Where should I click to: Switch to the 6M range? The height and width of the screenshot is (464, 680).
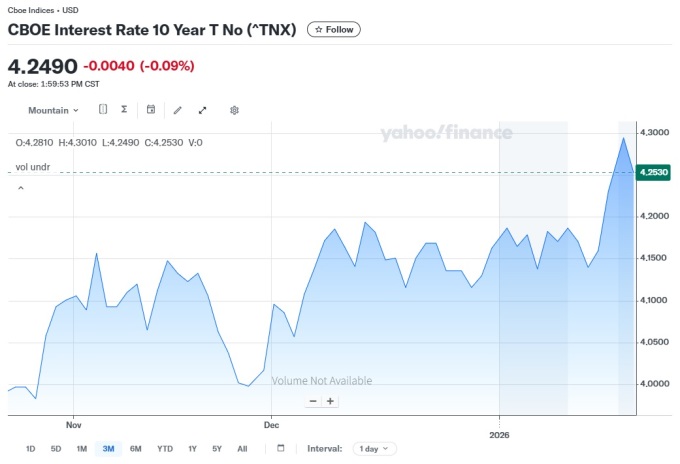coord(135,449)
